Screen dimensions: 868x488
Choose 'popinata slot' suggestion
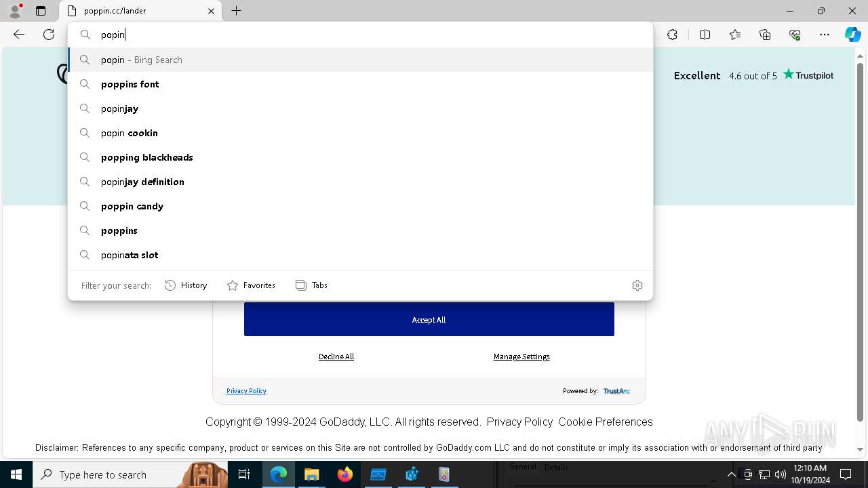[x=361, y=255]
